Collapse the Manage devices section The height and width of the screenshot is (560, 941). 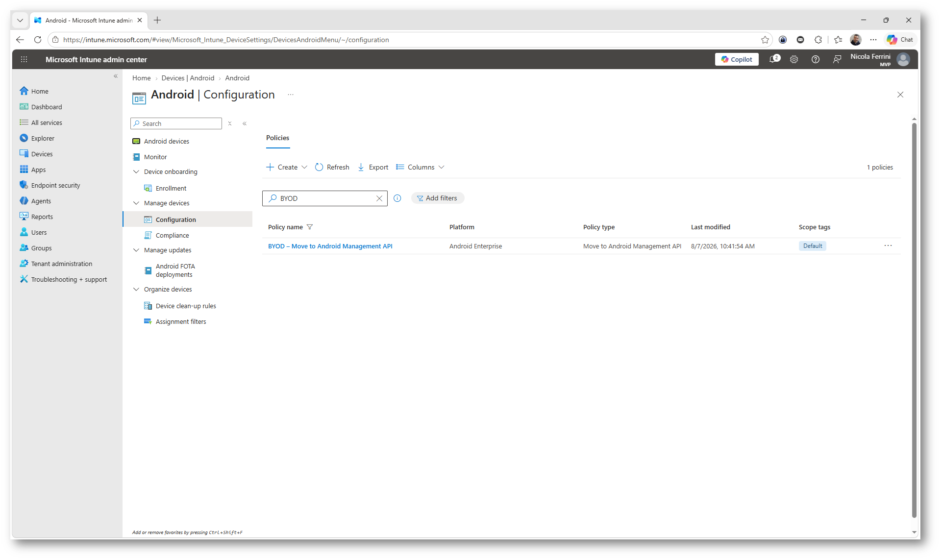[136, 203]
